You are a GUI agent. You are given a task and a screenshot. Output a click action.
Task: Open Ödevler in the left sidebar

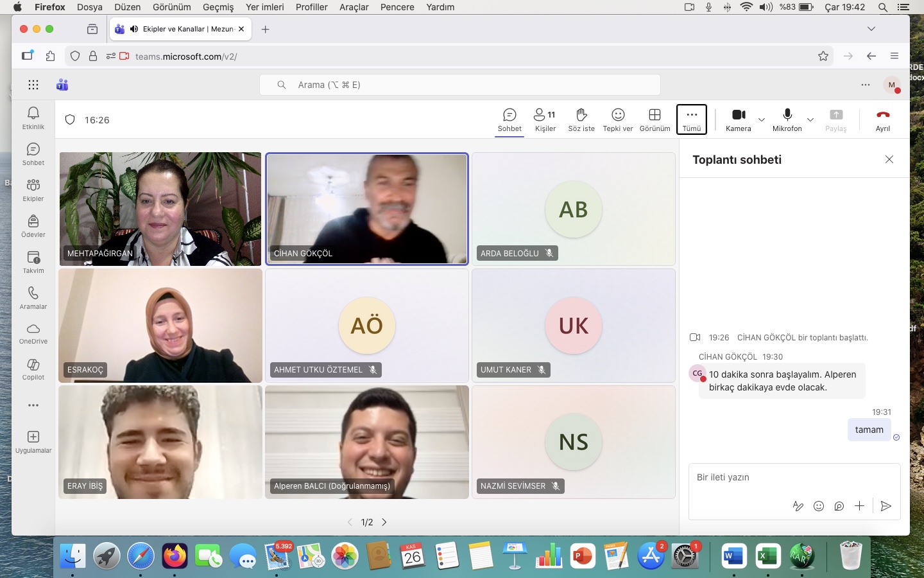[x=33, y=226]
